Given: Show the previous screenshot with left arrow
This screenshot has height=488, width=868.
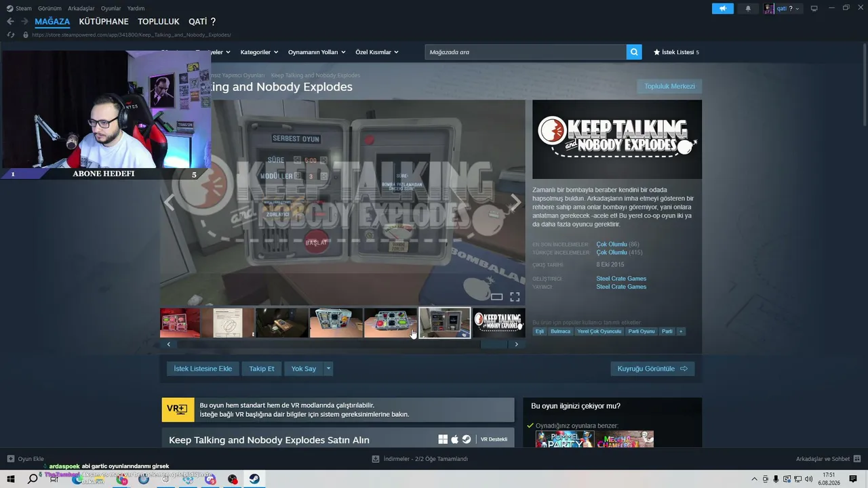Looking at the screenshot, I should (x=170, y=202).
